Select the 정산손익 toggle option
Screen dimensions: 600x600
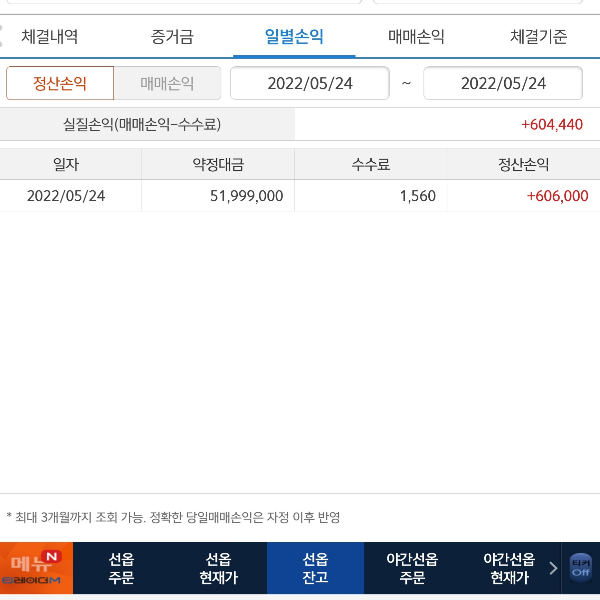(60, 83)
